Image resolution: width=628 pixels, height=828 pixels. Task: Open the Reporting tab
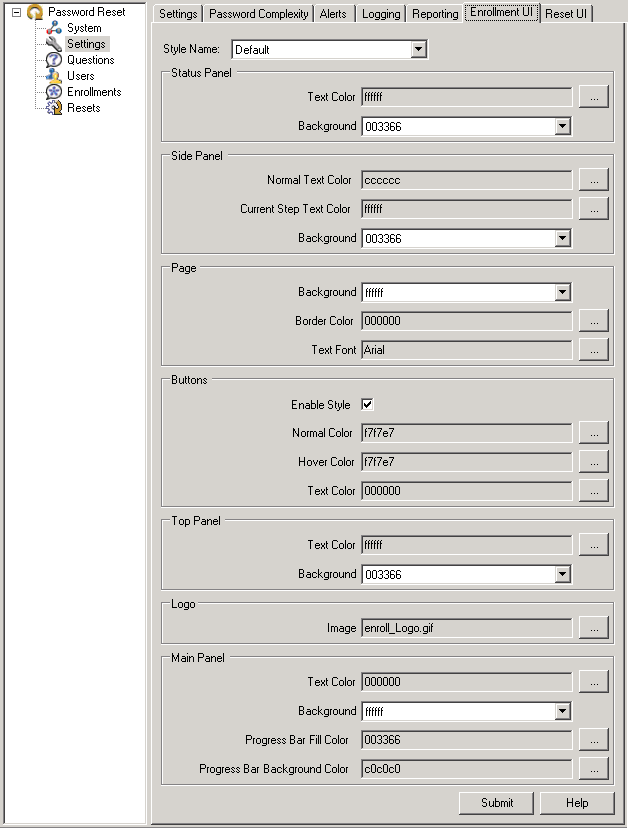(435, 14)
